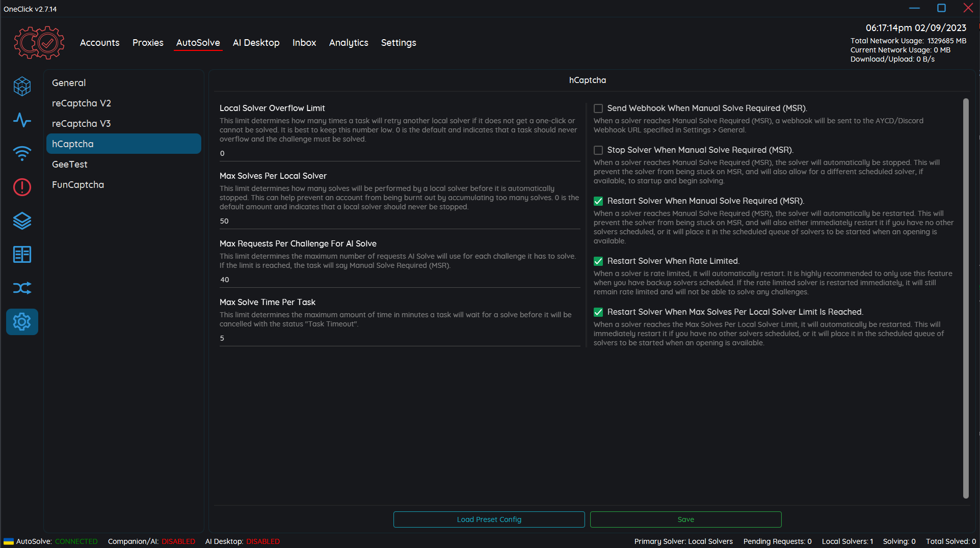Select the GeeTest settings category
The image size is (980, 548).
click(x=69, y=164)
